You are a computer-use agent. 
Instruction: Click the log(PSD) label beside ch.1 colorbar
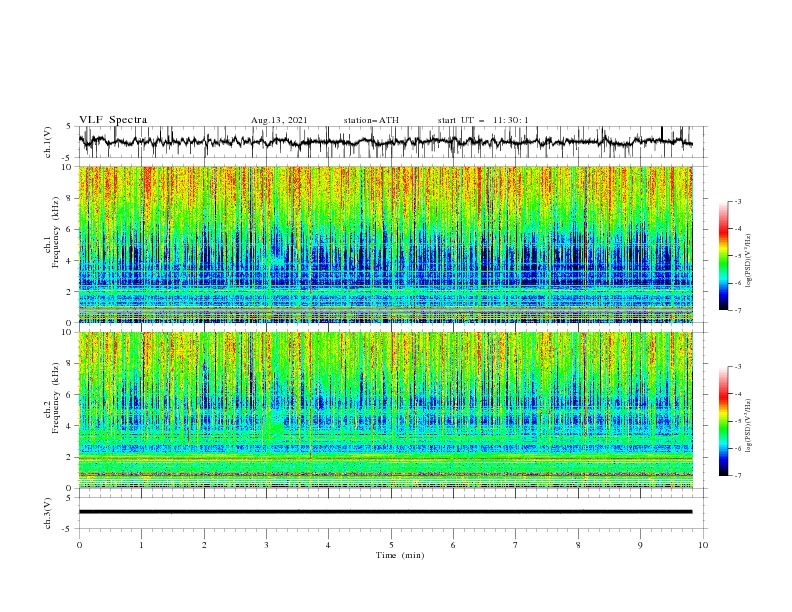pyautogui.click(x=748, y=261)
